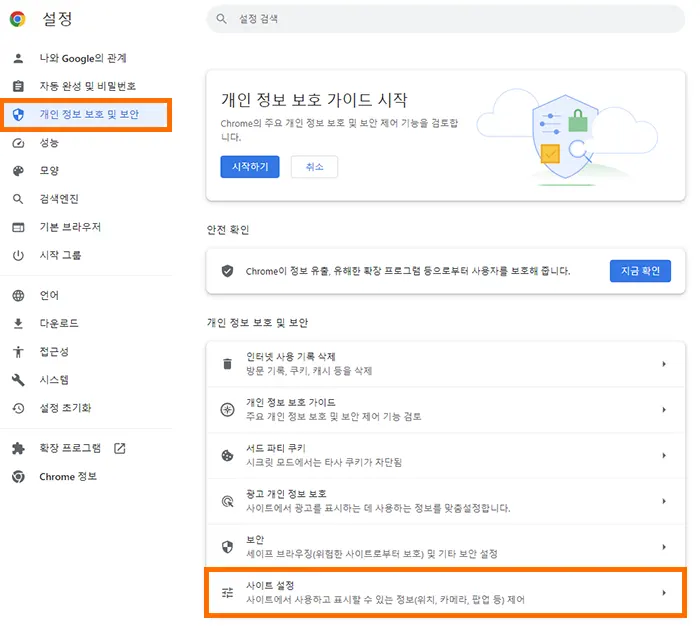The height and width of the screenshot is (635, 700).
Task: Expand the 인터넷 사용 기록 삭제 row arrow
Action: click(664, 364)
